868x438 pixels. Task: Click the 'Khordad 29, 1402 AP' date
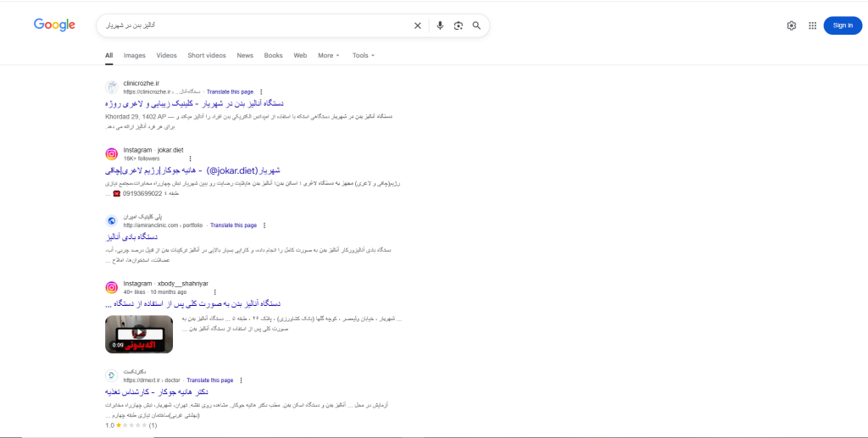135,117
